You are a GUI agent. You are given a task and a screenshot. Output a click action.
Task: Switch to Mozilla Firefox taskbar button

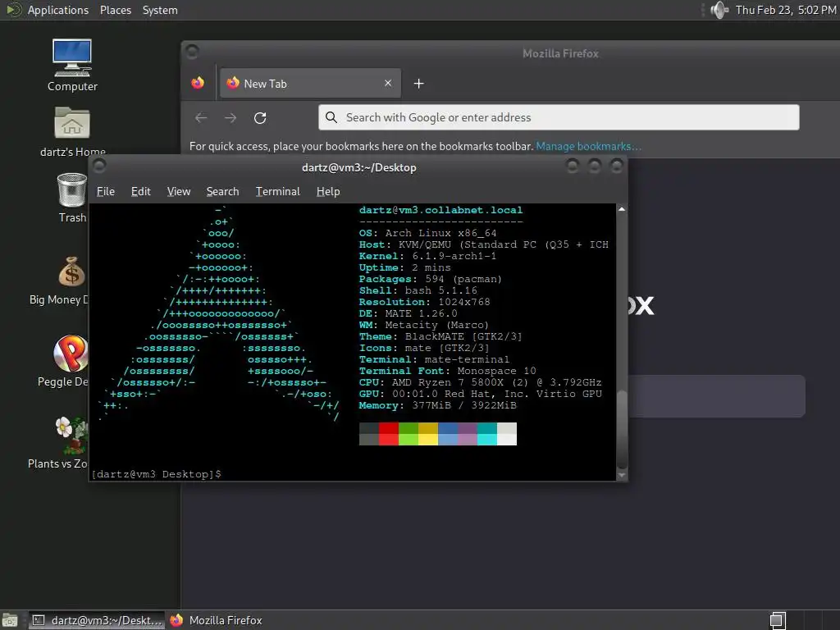216,620
